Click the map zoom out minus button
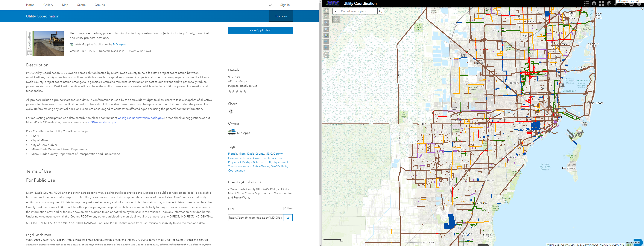644x246 pixels. point(326,17)
